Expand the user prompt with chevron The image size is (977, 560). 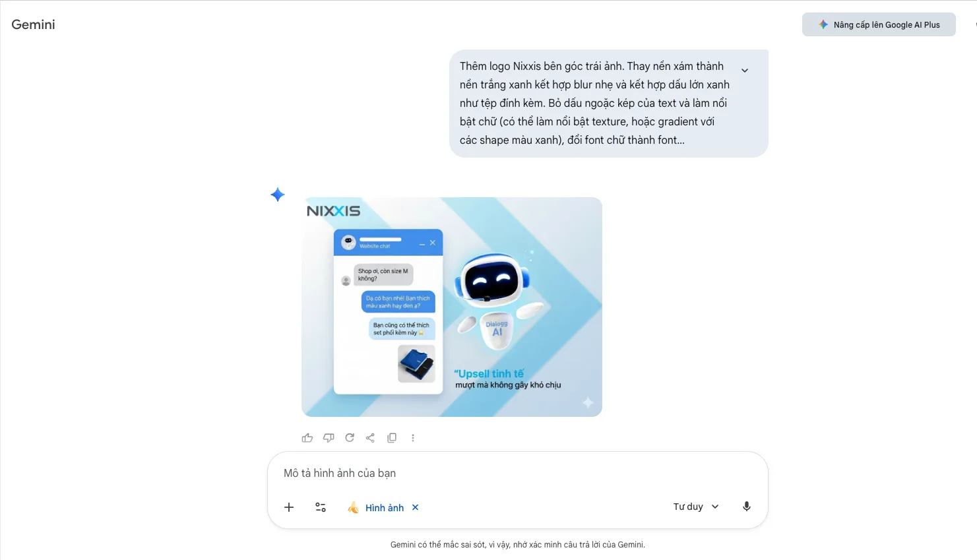pos(745,71)
